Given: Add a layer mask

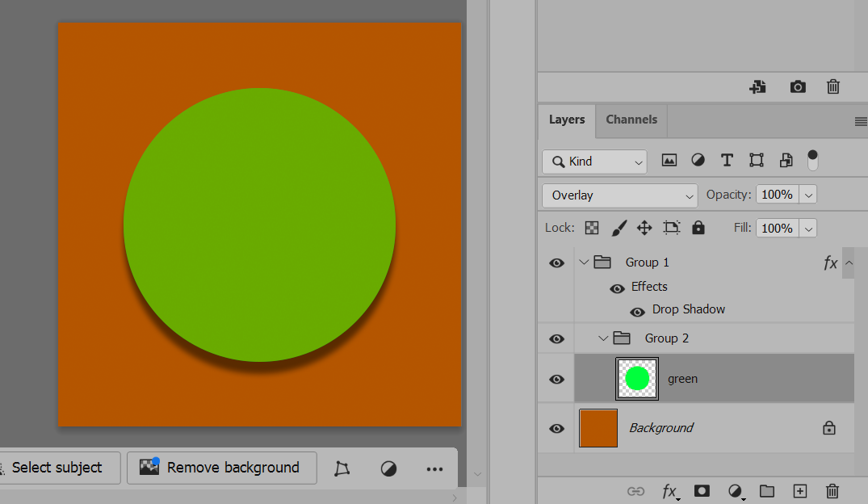Looking at the screenshot, I should [x=702, y=491].
